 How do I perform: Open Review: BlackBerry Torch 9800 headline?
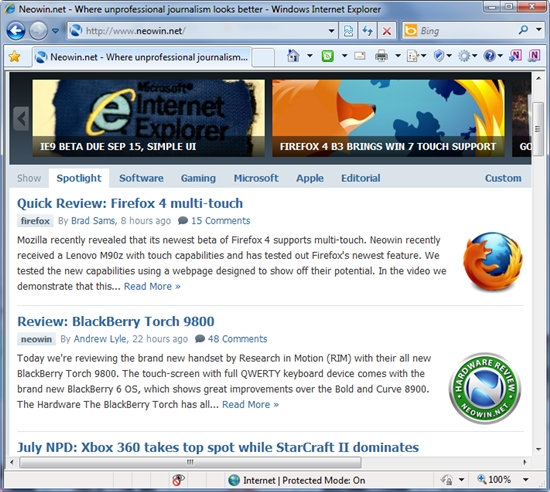click(116, 322)
